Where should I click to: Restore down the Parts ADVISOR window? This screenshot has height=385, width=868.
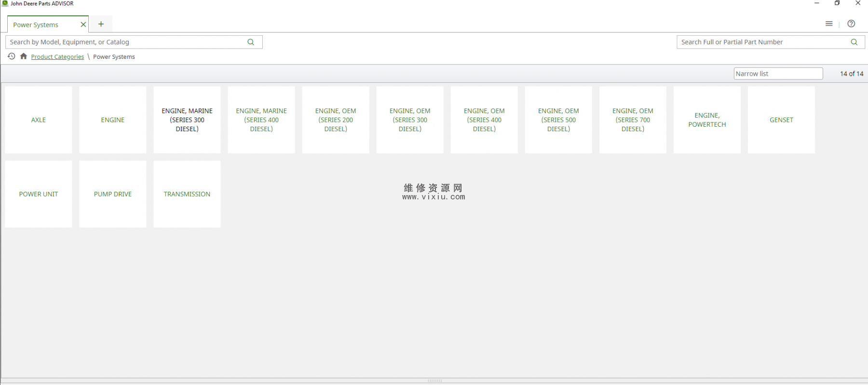[x=837, y=3]
